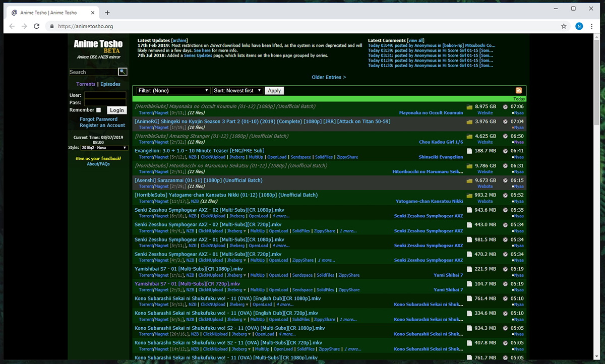Focus the Pass input field

click(105, 102)
